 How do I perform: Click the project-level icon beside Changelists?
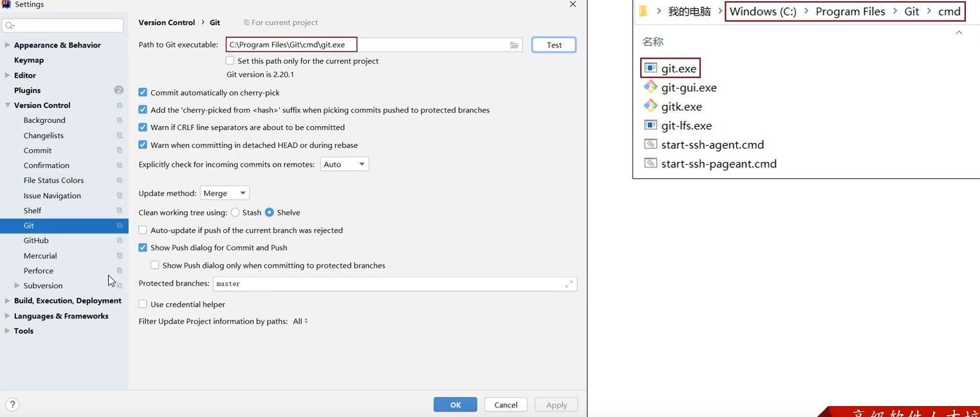coord(120,136)
